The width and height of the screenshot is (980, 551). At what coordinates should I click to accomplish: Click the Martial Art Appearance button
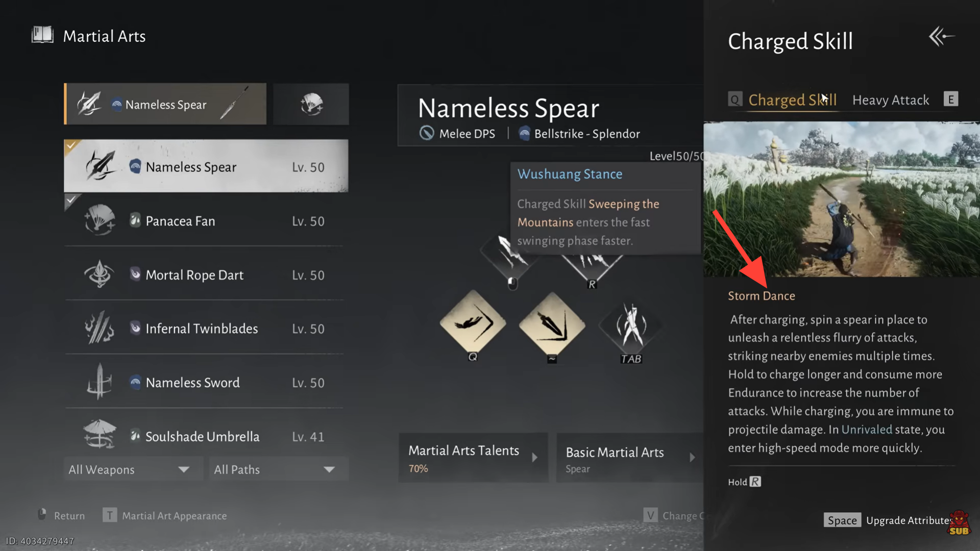[x=174, y=516]
